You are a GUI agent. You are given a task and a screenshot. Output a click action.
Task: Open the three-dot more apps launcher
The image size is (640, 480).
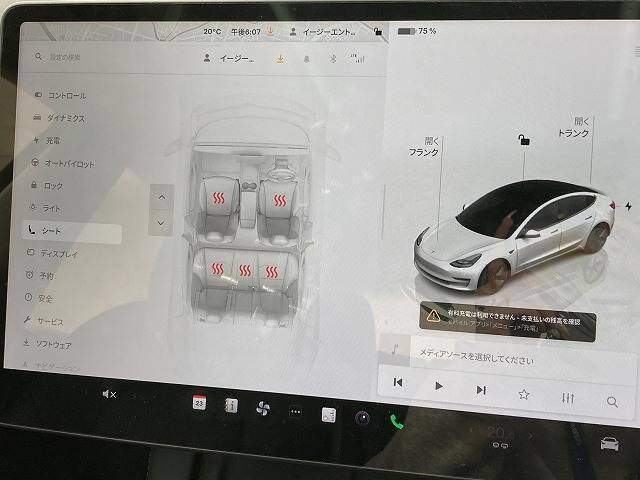(x=295, y=411)
